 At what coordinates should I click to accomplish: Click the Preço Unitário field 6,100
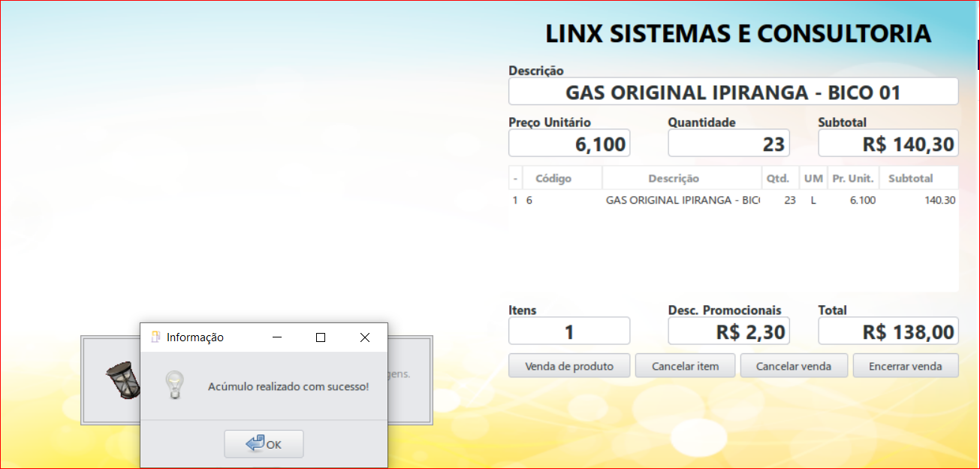[x=569, y=144]
